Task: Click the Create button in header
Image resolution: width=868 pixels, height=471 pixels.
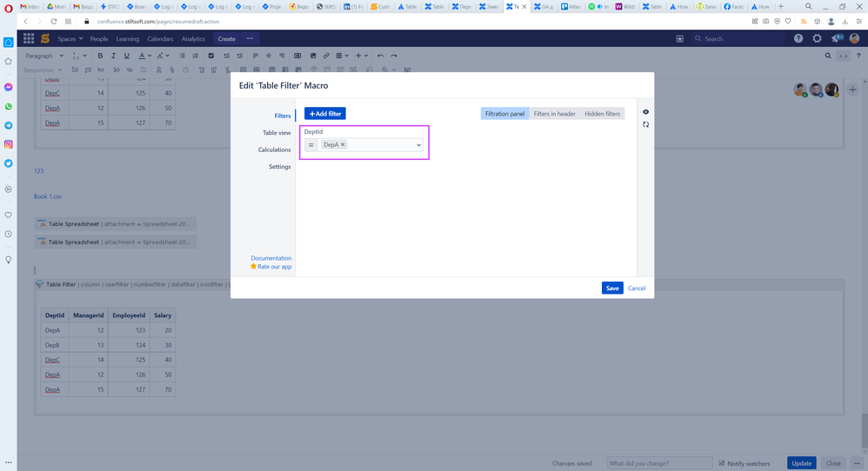Action: click(226, 39)
